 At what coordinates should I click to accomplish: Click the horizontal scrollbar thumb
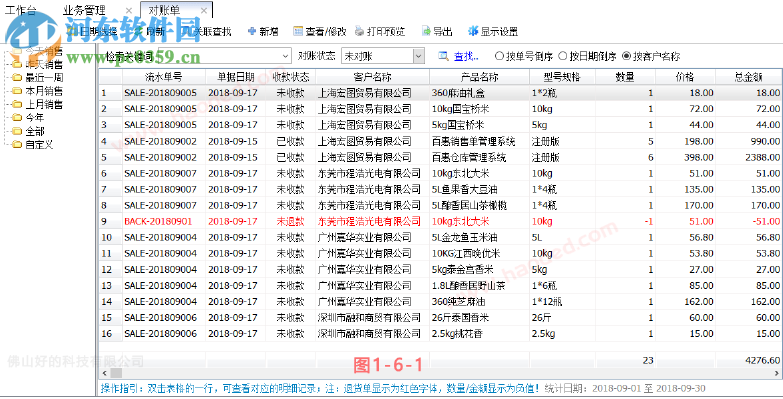(116, 373)
